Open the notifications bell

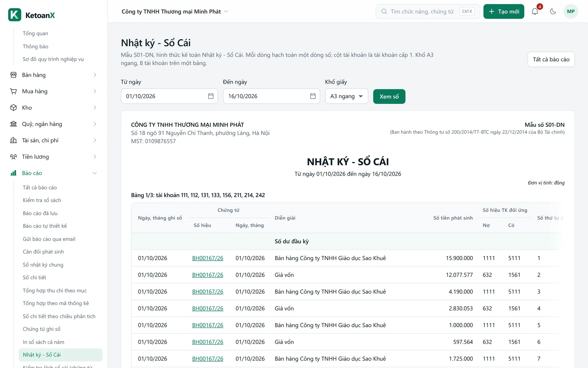(535, 12)
